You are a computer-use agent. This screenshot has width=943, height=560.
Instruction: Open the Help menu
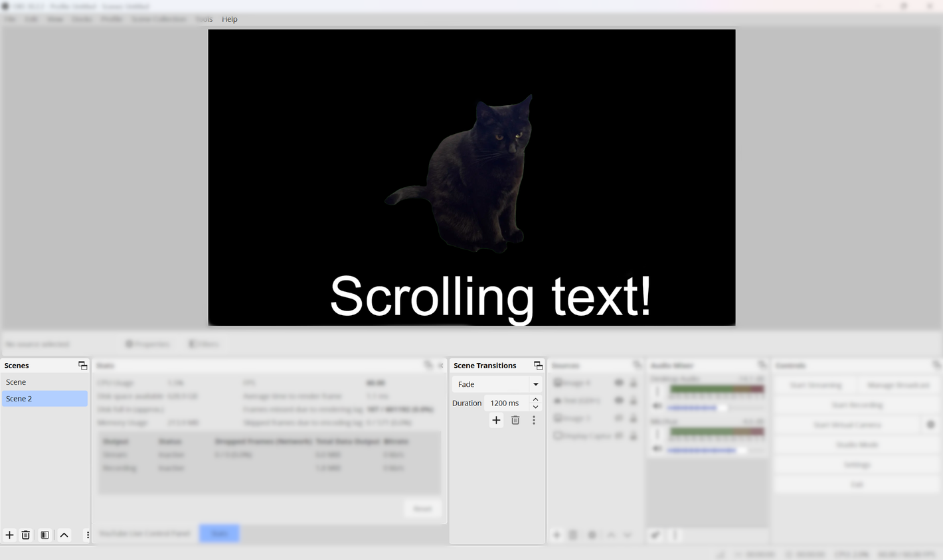click(230, 19)
